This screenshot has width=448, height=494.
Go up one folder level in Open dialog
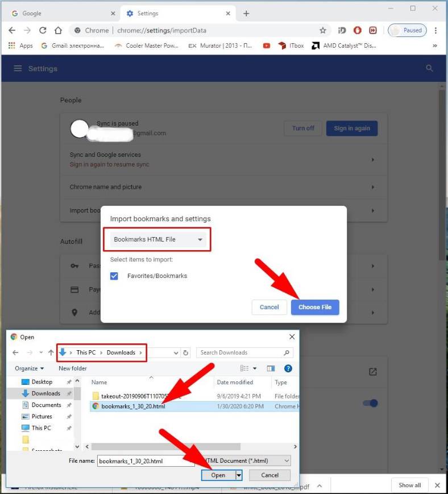point(51,352)
